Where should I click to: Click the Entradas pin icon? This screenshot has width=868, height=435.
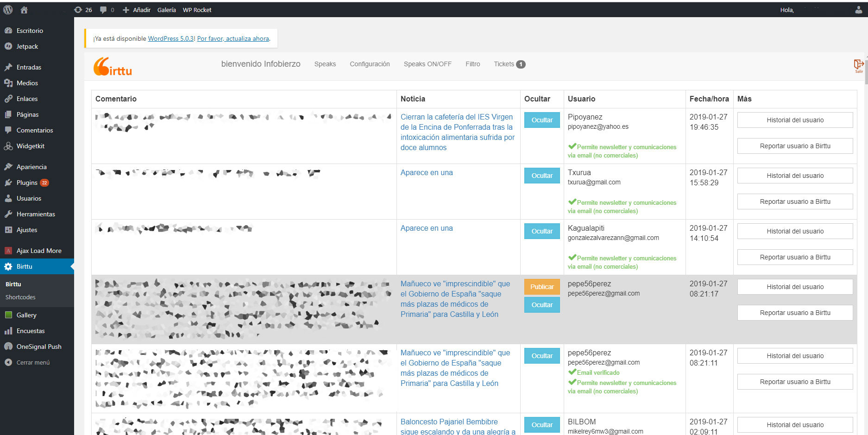(x=8, y=67)
